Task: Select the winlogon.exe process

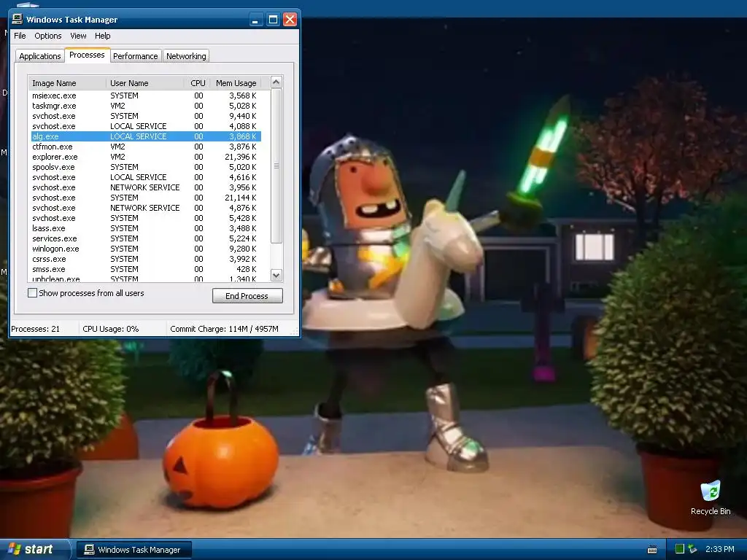Action: [x=144, y=249]
